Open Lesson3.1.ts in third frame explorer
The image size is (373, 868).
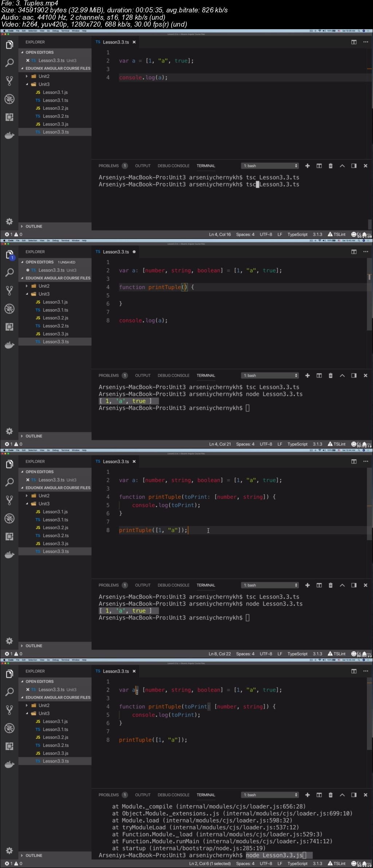tap(55, 520)
